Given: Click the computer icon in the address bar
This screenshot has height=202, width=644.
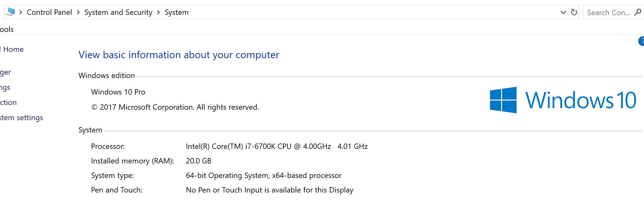Looking at the screenshot, I should 10,12.
